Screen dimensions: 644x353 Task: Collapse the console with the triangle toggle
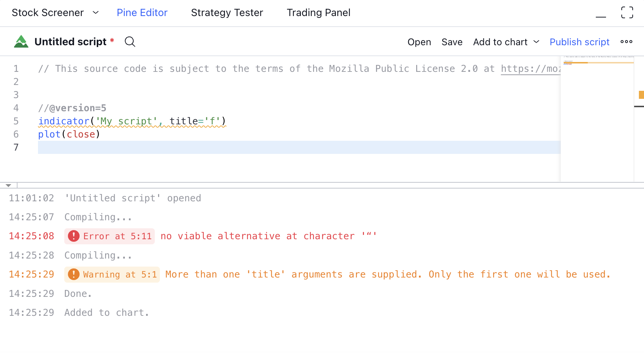[x=8, y=186]
